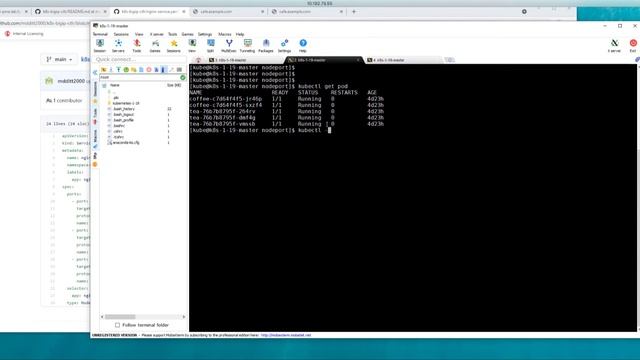This screenshot has width=640, height=360.
Task: Open the Sessions menu
Action: 121,34
